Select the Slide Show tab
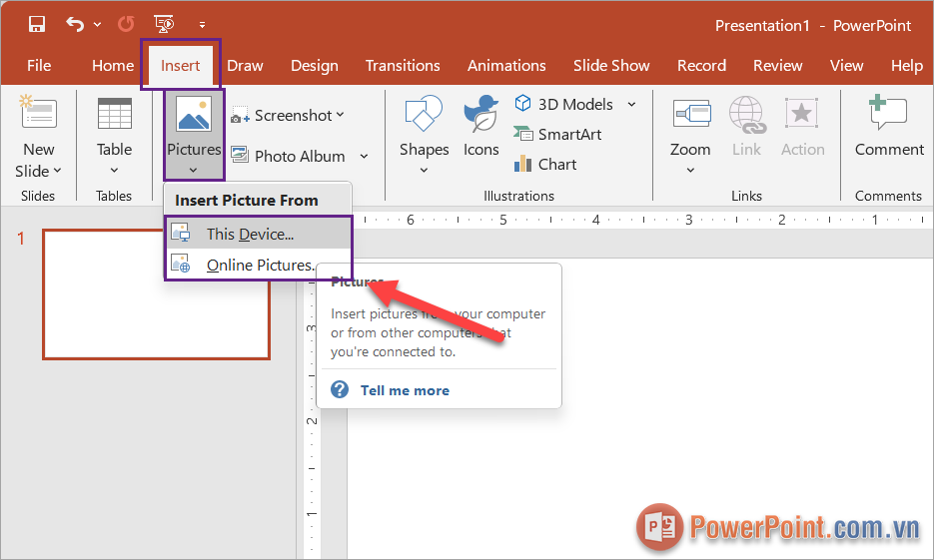Viewport: 934px width, 560px height. pos(611,66)
